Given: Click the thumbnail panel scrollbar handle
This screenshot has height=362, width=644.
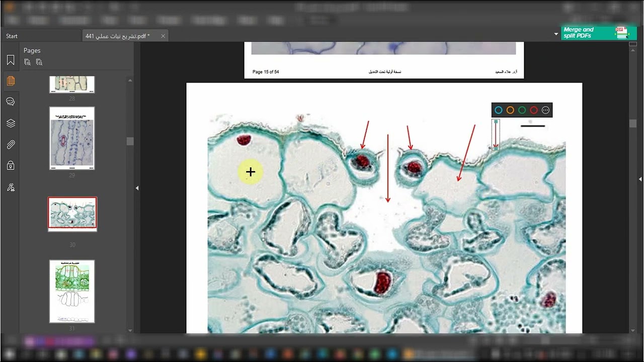Looking at the screenshot, I should tap(130, 142).
